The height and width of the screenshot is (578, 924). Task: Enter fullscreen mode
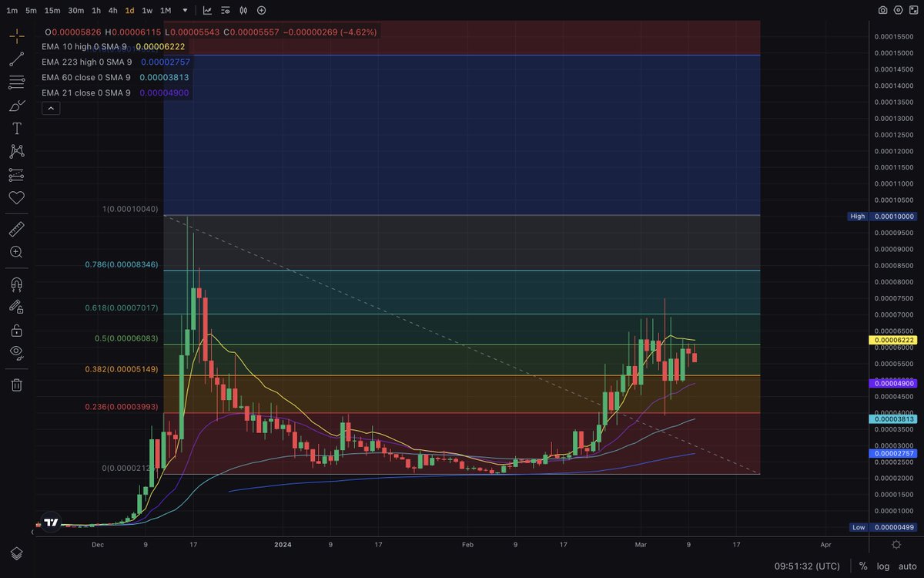[913, 11]
